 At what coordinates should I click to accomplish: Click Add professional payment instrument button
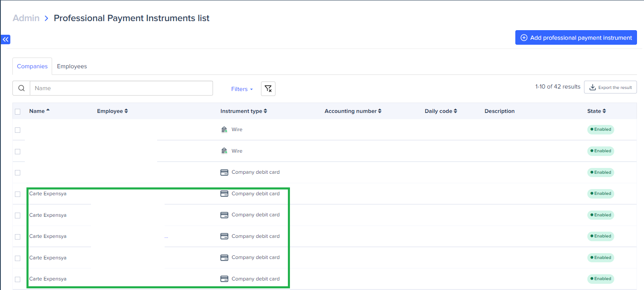(576, 38)
